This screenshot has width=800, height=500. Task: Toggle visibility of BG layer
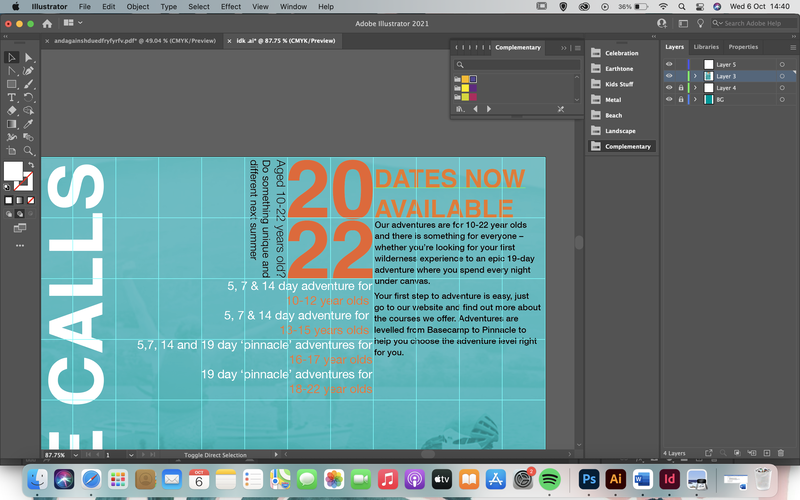pyautogui.click(x=669, y=99)
